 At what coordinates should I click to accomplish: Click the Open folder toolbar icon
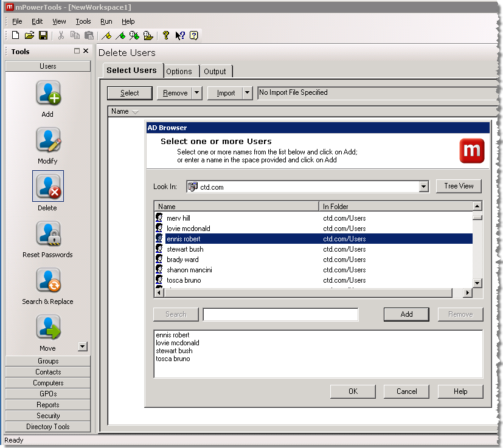(29, 35)
